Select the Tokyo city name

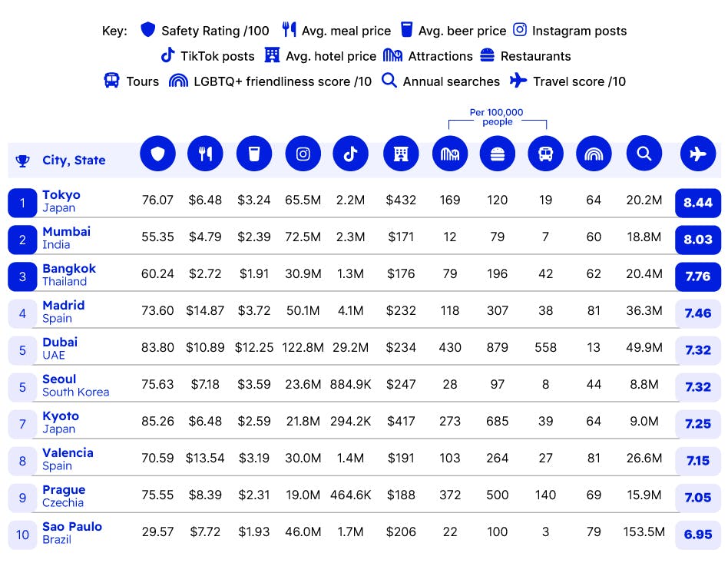point(61,195)
